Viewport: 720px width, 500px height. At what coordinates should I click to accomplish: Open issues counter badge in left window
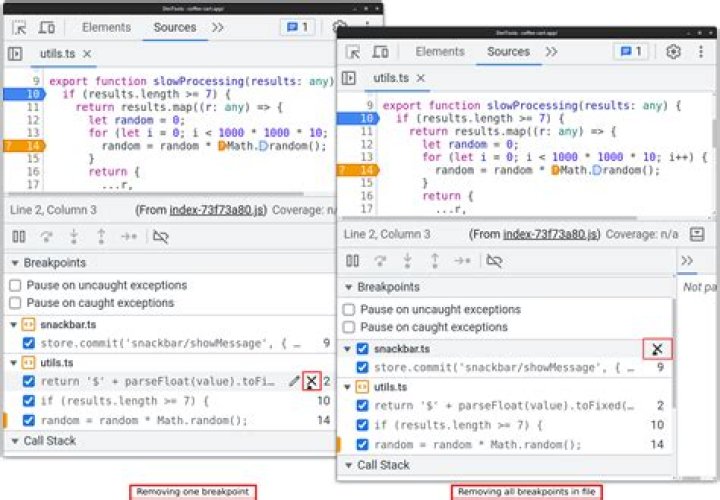coord(298,28)
